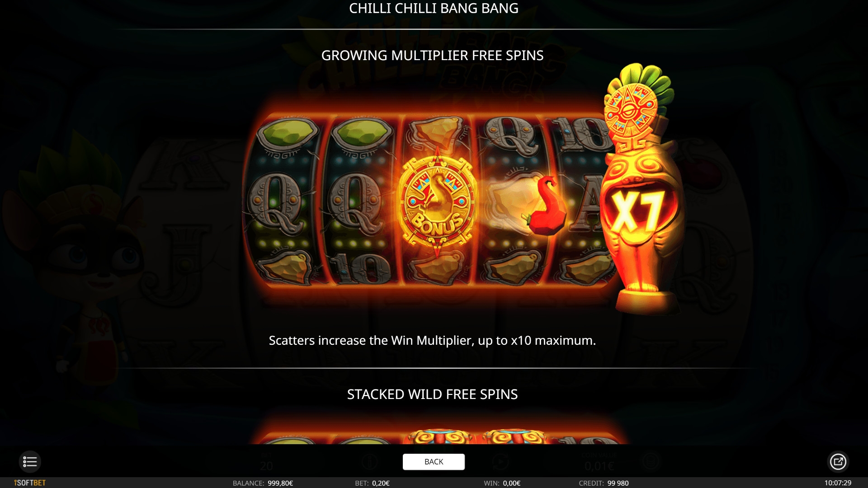Click the clock showing 10:07:29
This screenshot has height=488, width=868.
tap(838, 483)
